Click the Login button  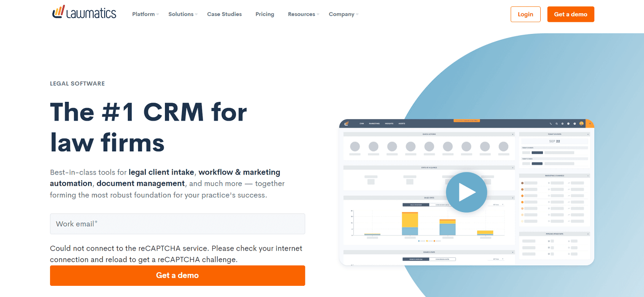[525, 14]
